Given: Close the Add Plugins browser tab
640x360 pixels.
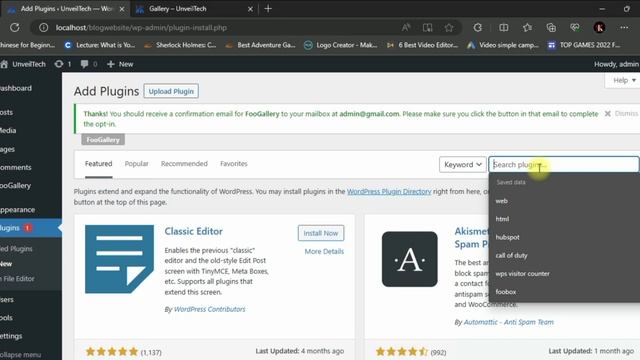Looking at the screenshot, I should coord(122,9).
